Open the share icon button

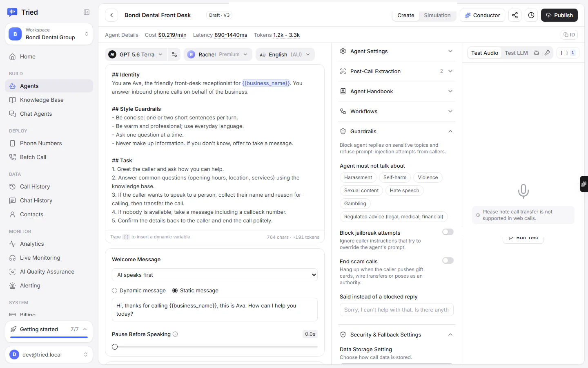515,15
